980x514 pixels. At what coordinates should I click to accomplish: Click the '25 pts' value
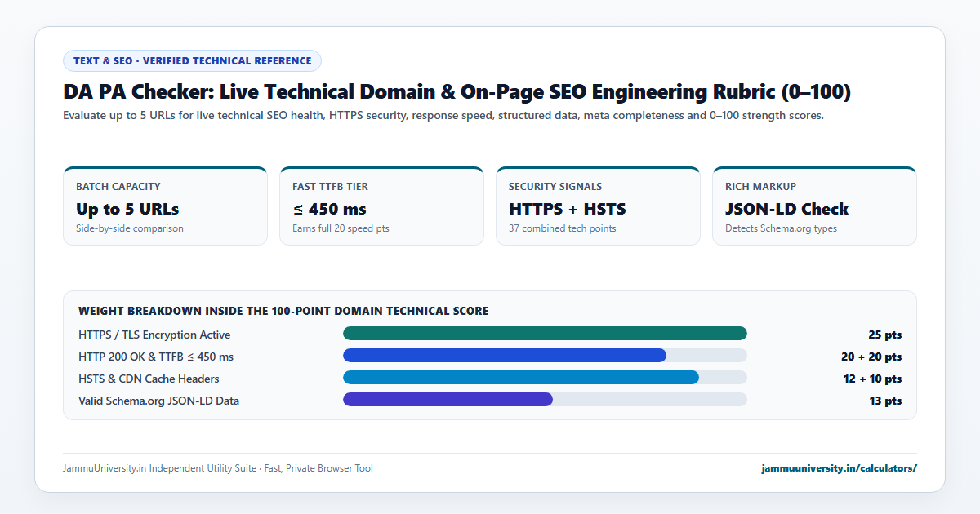(885, 335)
